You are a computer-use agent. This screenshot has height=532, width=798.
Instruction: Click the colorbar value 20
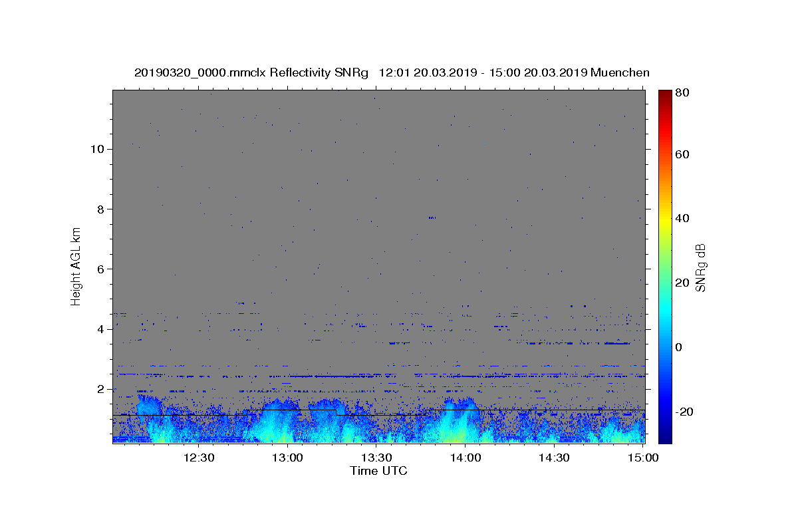(684, 283)
